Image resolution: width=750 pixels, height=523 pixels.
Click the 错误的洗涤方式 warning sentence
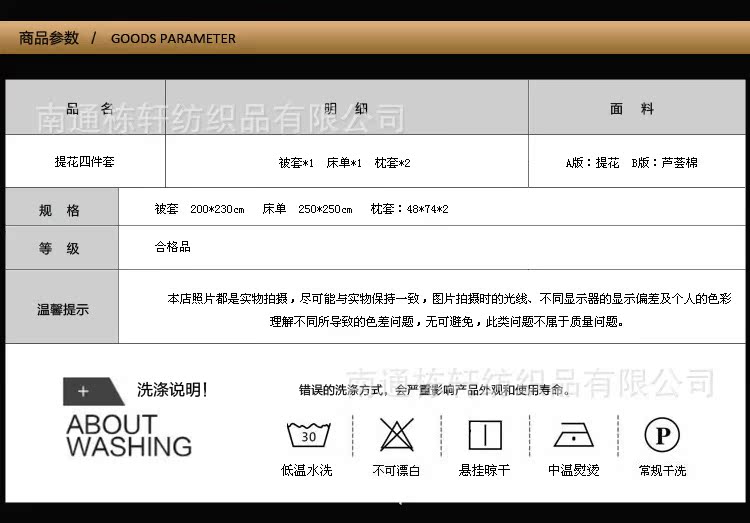point(435,390)
